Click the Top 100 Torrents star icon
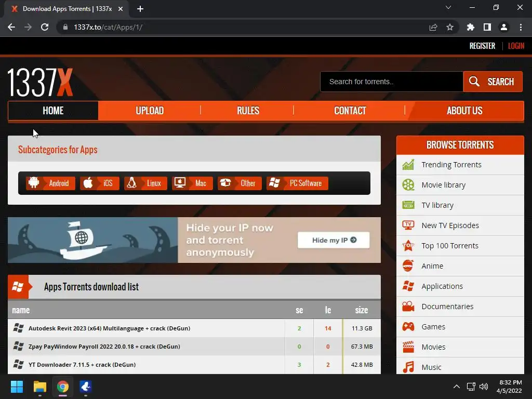This screenshot has width=532, height=399. (x=408, y=246)
